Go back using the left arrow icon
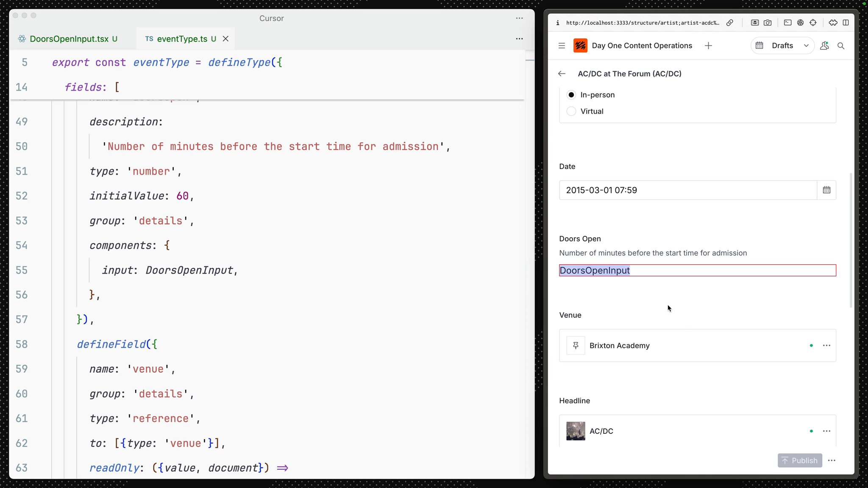Screen dimensions: 868x488 [x=562, y=74]
